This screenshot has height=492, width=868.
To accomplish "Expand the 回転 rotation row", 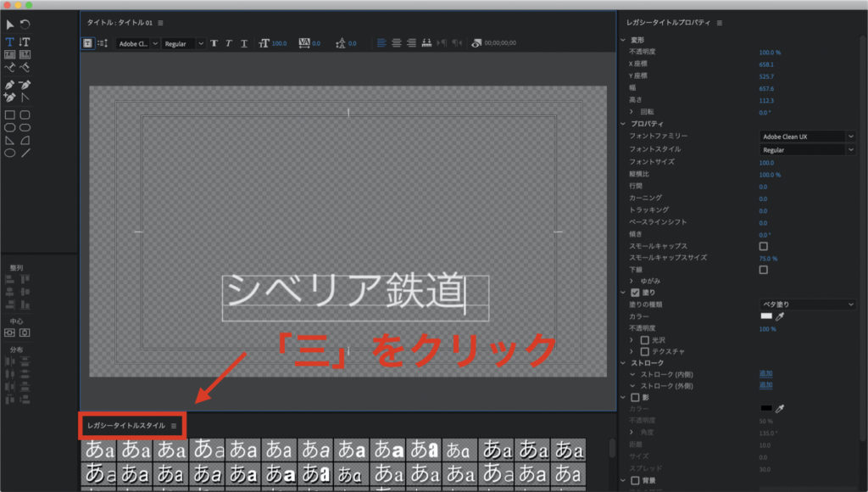I will (x=632, y=112).
